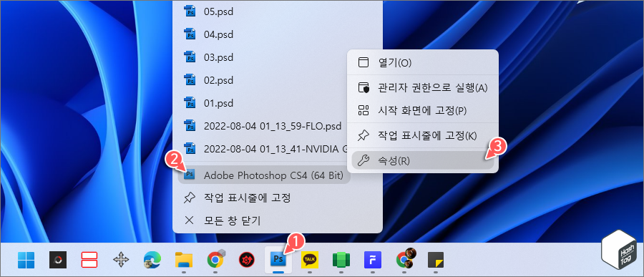Image resolution: width=644 pixels, height=277 pixels.
Task: Select 시작 화면에 고정(P)
Action: [x=423, y=110]
